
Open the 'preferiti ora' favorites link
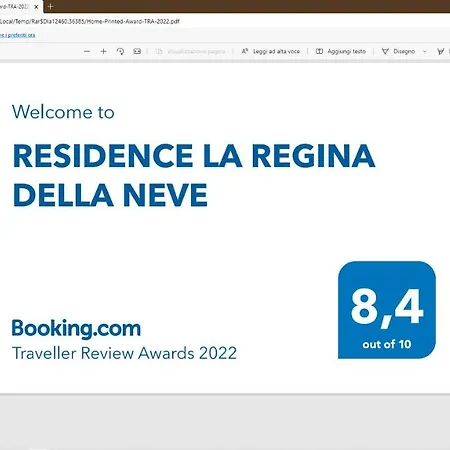(18, 35)
